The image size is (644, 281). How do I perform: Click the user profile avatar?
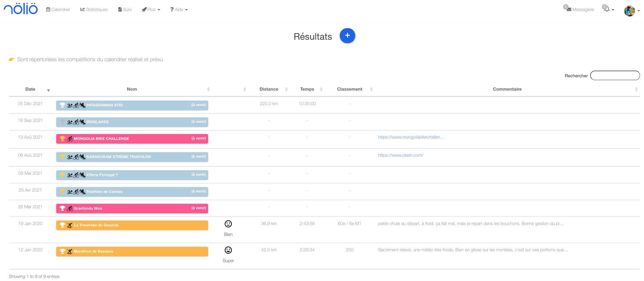point(629,11)
